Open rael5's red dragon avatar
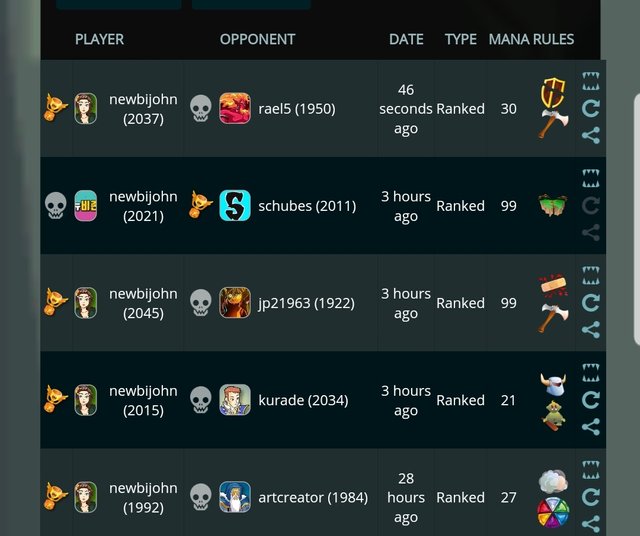Viewport: 640px width, 536px height. (x=235, y=109)
